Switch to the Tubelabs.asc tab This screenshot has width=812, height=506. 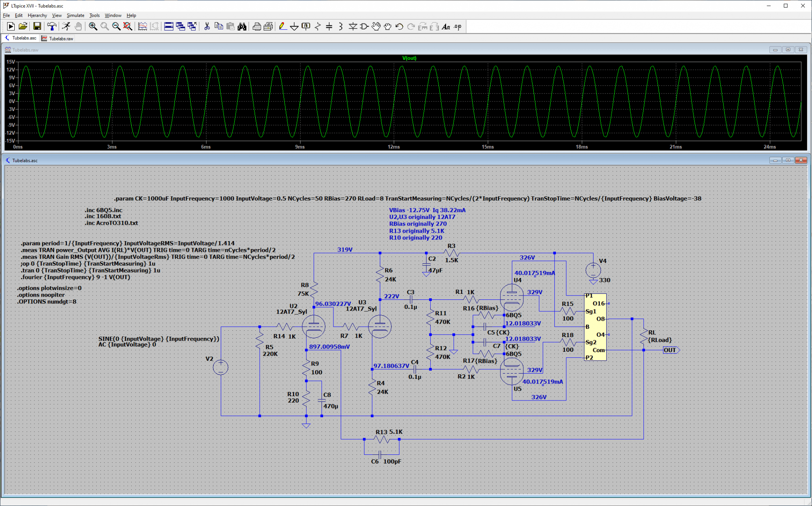click(x=21, y=38)
